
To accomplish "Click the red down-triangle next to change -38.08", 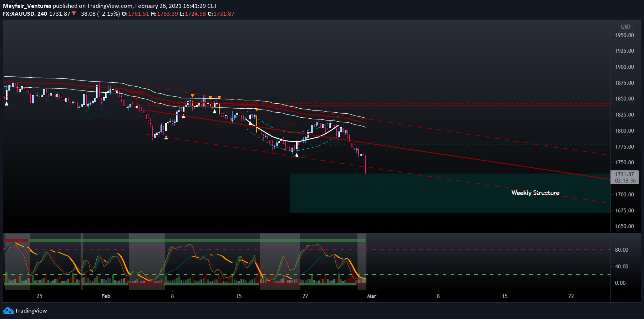I will tap(74, 14).
